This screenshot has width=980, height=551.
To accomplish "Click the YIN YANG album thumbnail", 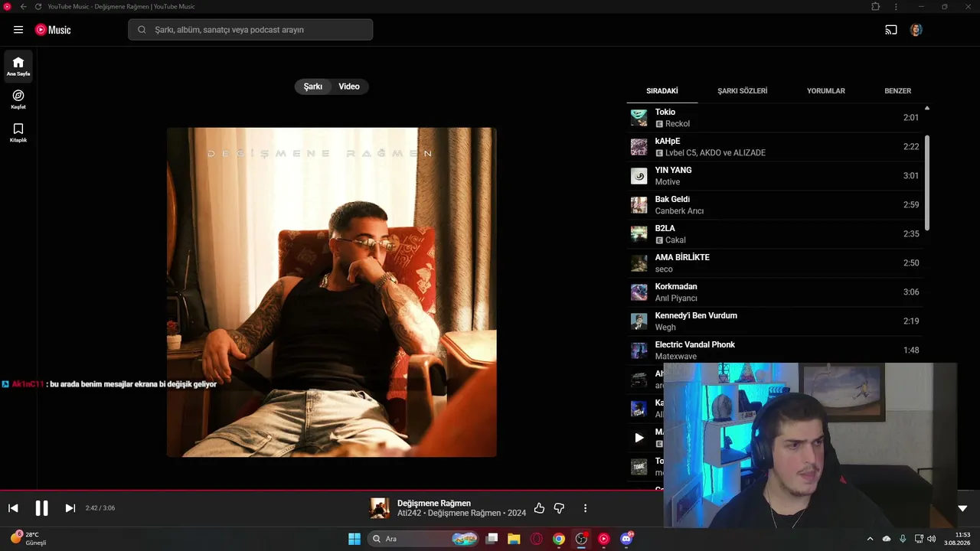I will pos(639,176).
